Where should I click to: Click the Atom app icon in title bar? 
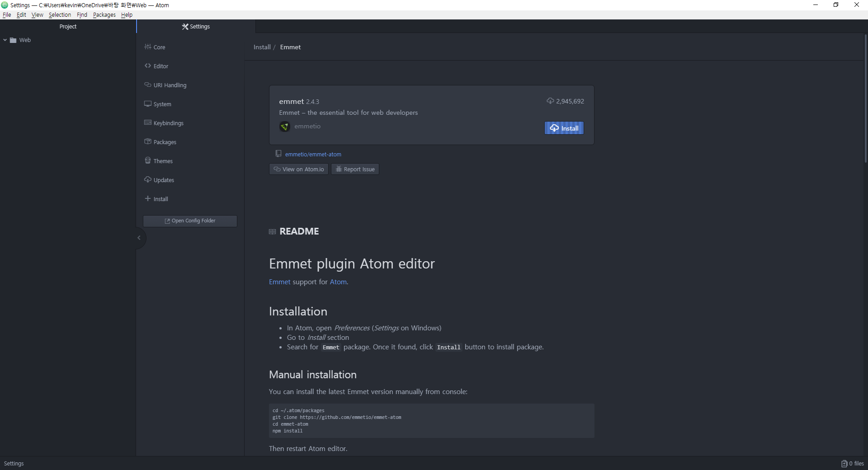5,5
